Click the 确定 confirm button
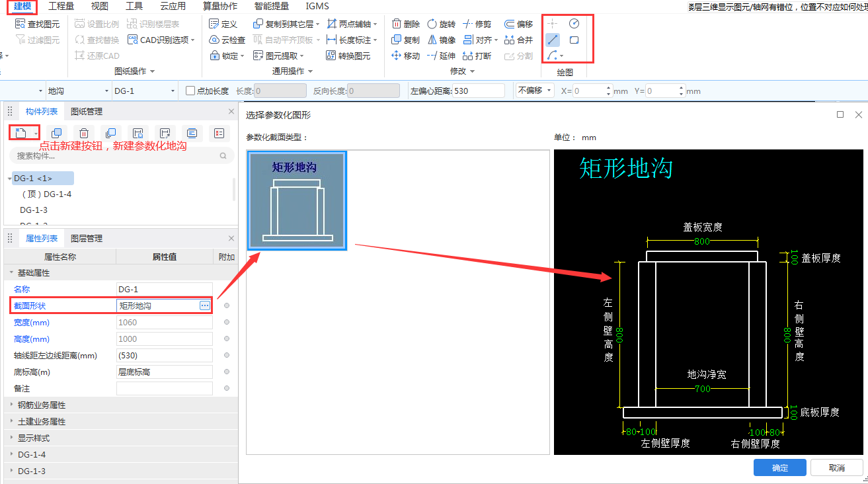This screenshot has height=484, width=868. coord(780,467)
